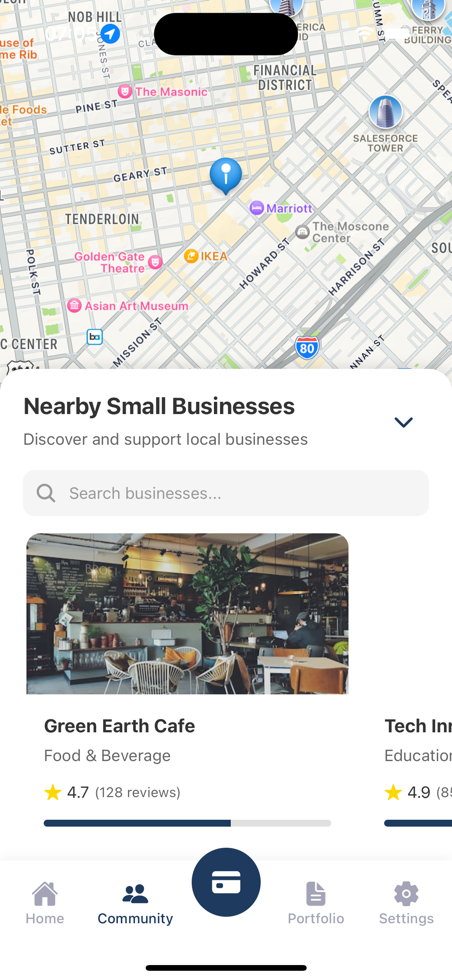Go to the Settings tab

coord(406,903)
